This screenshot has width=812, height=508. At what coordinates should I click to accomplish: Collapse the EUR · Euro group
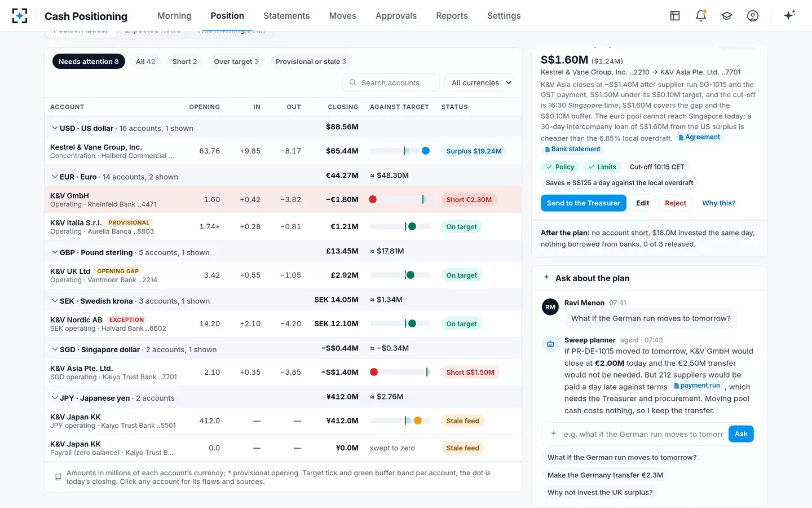pos(55,177)
